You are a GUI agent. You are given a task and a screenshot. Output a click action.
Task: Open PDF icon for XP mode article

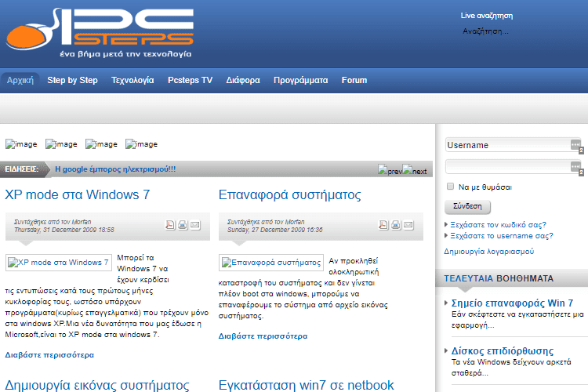tap(170, 225)
